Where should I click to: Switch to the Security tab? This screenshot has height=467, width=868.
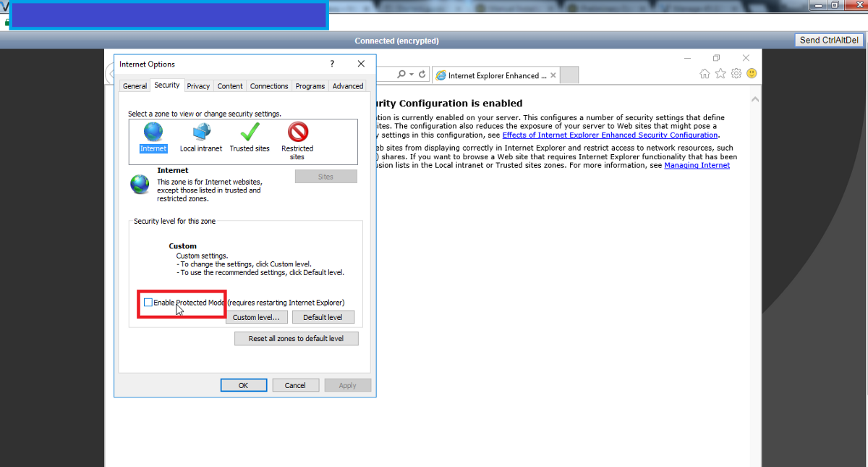166,85
